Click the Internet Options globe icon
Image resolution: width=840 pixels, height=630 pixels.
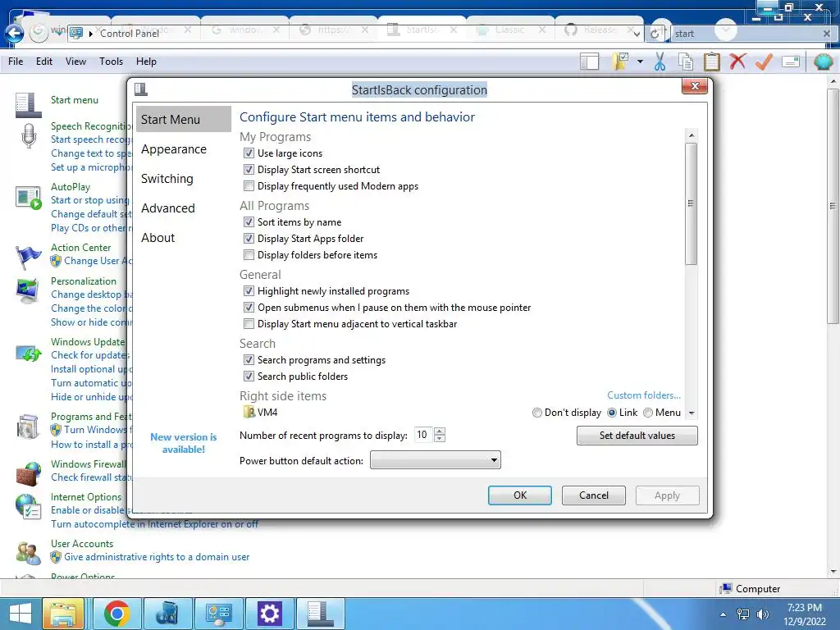(x=29, y=507)
